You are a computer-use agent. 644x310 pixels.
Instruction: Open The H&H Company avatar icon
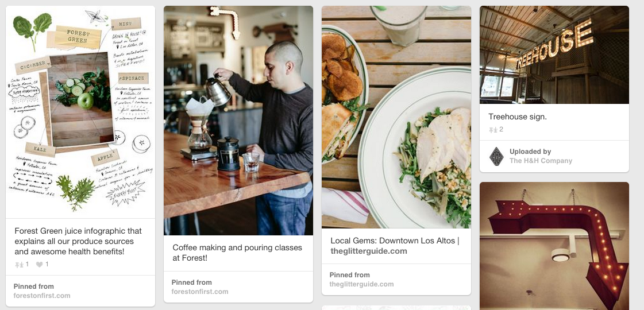496,157
